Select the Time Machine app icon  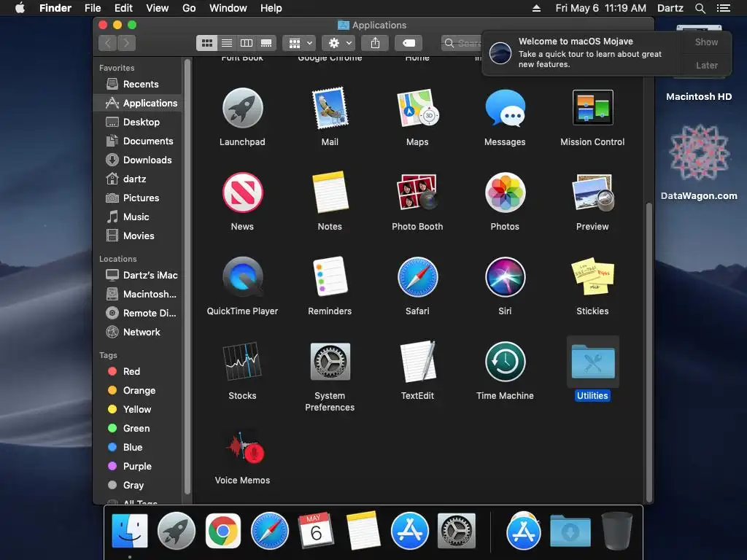pyautogui.click(x=505, y=362)
